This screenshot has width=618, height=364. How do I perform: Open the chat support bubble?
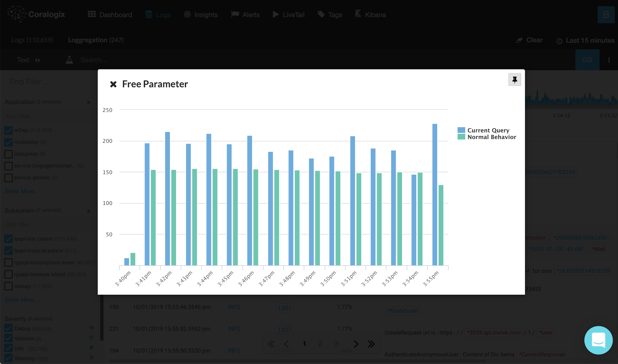(x=598, y=340)
